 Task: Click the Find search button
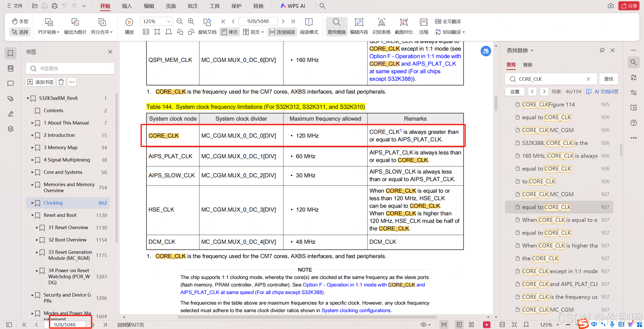(x=609, y=79)
